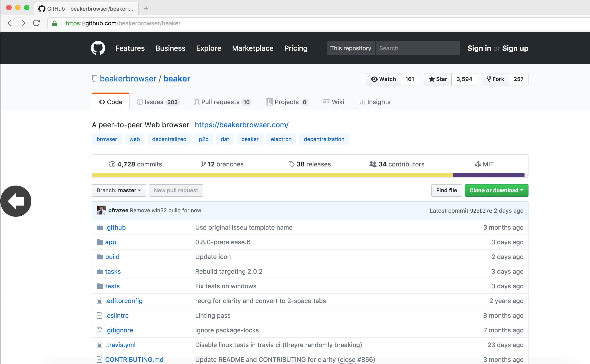The width and height of the screenshot is (590, 364).
Task: Click the yellow language bar segment
Action: (x=272, y=175)
